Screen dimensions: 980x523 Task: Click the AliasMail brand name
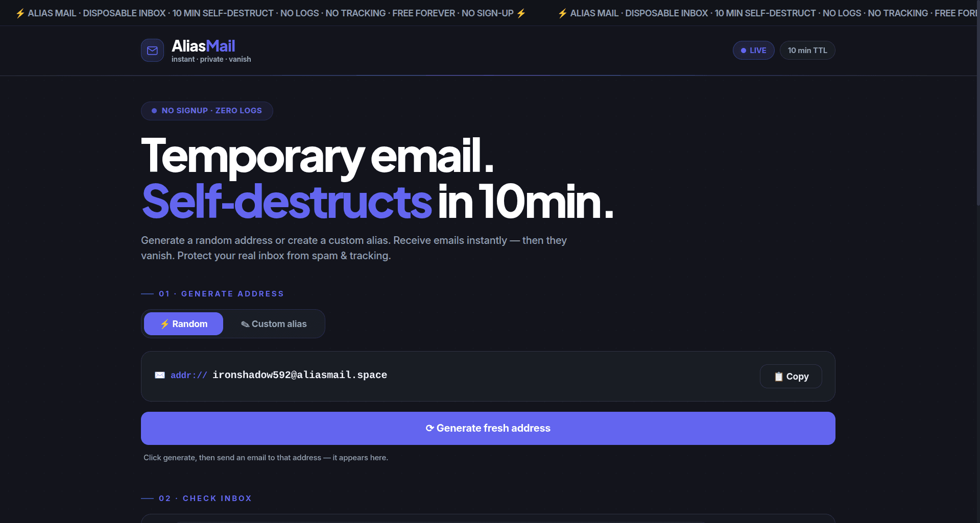[x=203, y=46]
